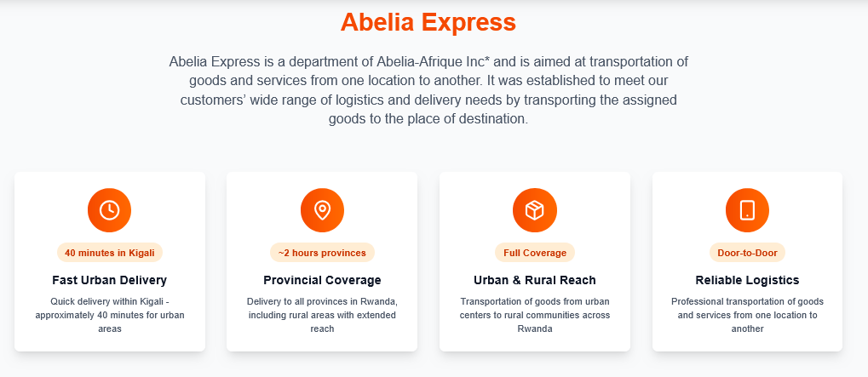Image resolution: width=868 pixels, height=377 pixels.
Task: Open the 'Provincial Coverage' card title
Action: click(322, 280)
